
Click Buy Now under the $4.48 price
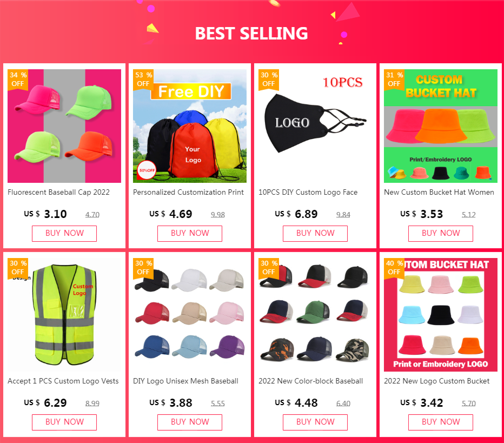pos(315,422)
